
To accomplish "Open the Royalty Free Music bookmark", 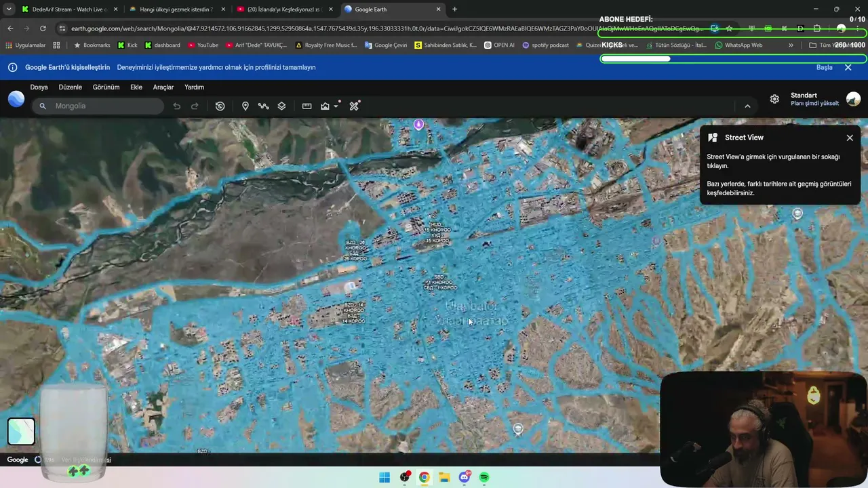I will click(x=325, y=45).
